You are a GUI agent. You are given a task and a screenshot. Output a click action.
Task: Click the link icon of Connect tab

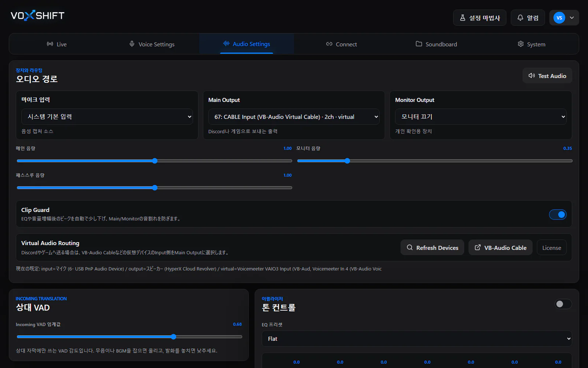pos(329,44)
